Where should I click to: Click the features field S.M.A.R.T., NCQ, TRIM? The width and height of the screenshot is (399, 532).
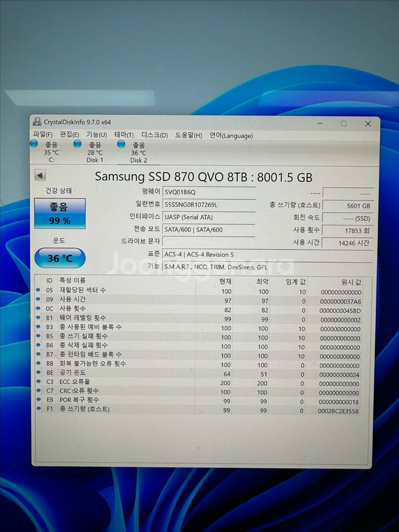click(268, 267)
